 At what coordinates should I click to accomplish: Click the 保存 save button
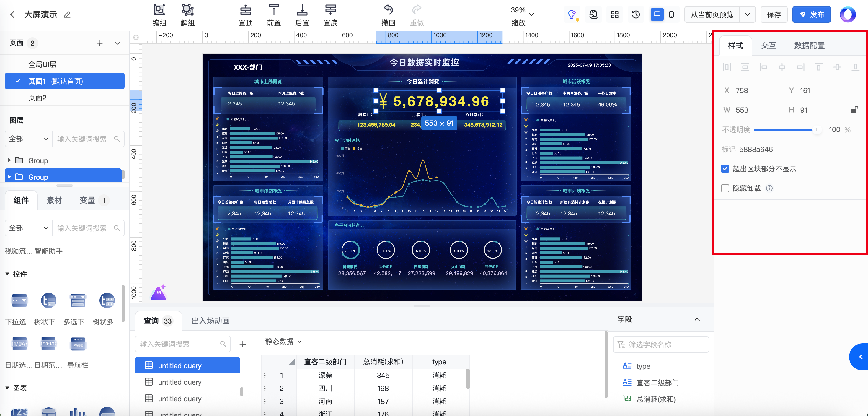(774, 14)
